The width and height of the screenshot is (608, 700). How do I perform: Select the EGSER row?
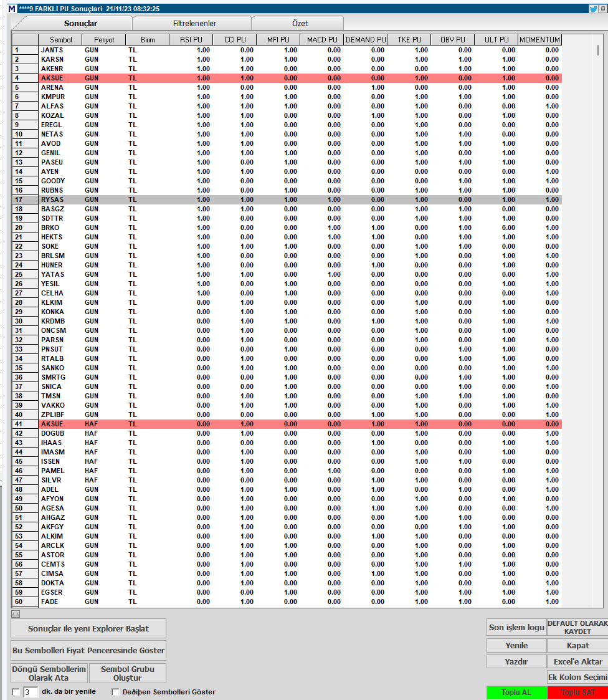pyautogui.click(x=287, y=592)
